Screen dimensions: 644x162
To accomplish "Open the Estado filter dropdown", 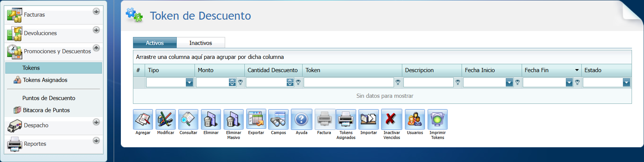I will 626,82.
